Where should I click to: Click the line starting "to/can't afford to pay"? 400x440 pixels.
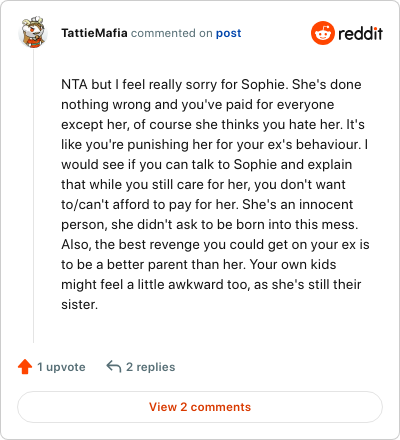tap(207, 205)
